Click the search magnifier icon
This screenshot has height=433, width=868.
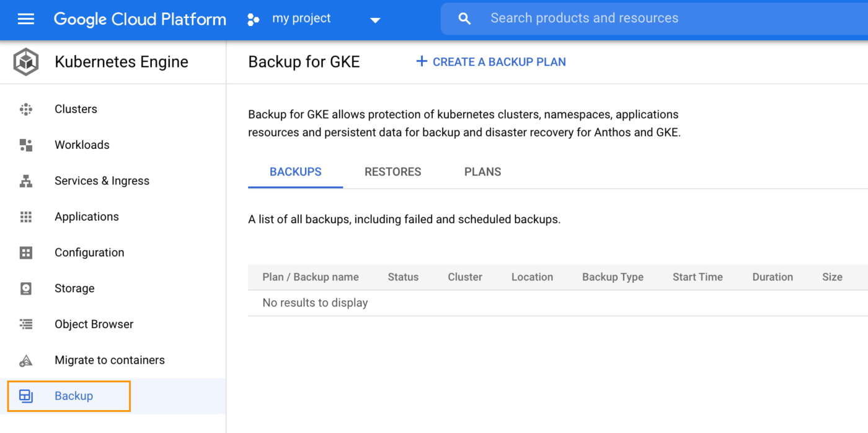464,18
